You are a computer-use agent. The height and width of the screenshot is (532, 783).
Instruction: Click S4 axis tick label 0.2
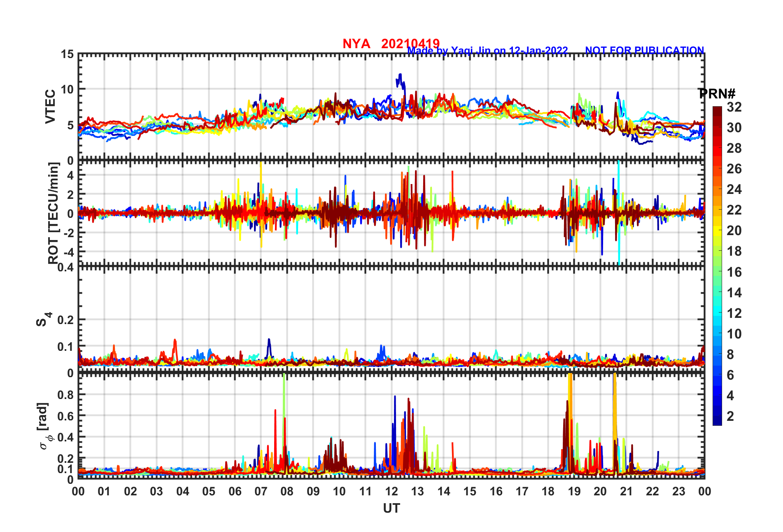tap(65, 320)
